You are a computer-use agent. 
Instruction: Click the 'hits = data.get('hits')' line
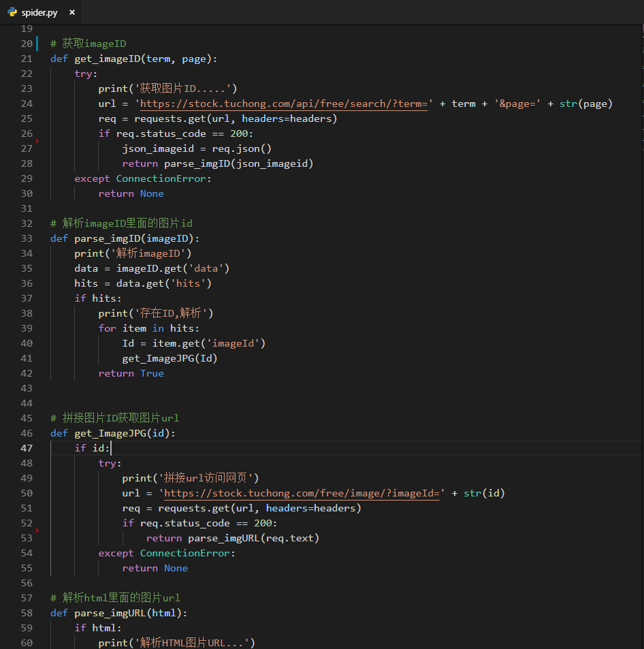[x=143, y=283]
